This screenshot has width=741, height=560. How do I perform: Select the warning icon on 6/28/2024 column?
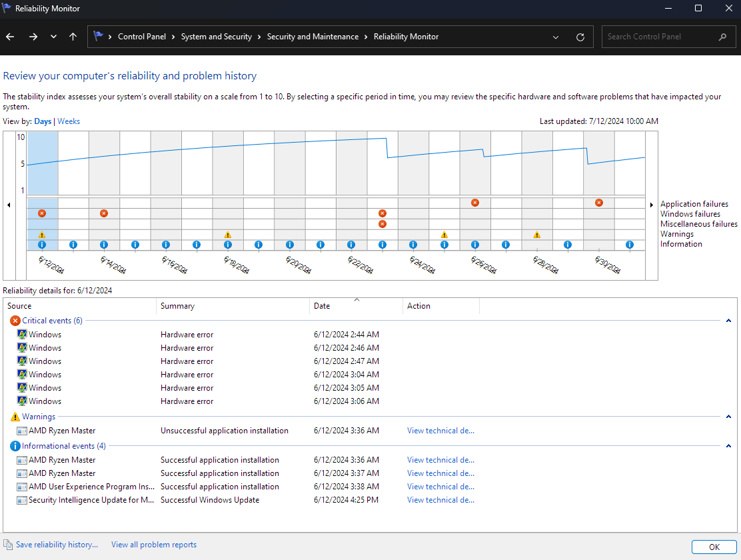537,235
